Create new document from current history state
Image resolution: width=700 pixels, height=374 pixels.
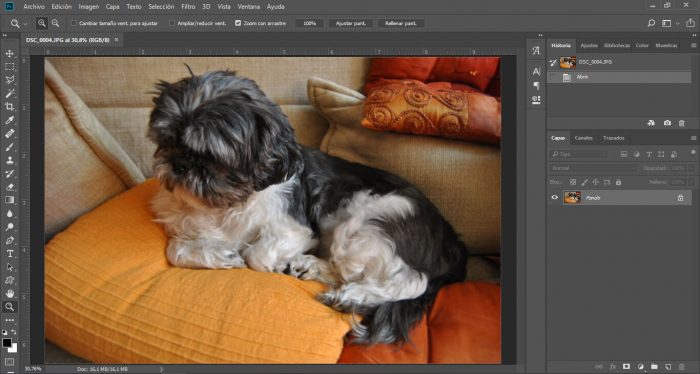pyautogui.click(x=651, y=123)
